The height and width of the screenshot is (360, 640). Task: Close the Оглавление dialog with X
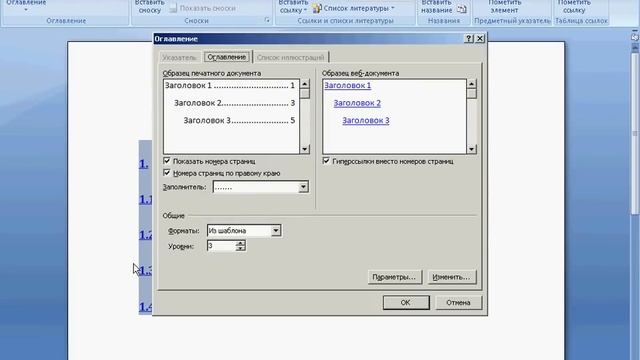tap(480, 38)
